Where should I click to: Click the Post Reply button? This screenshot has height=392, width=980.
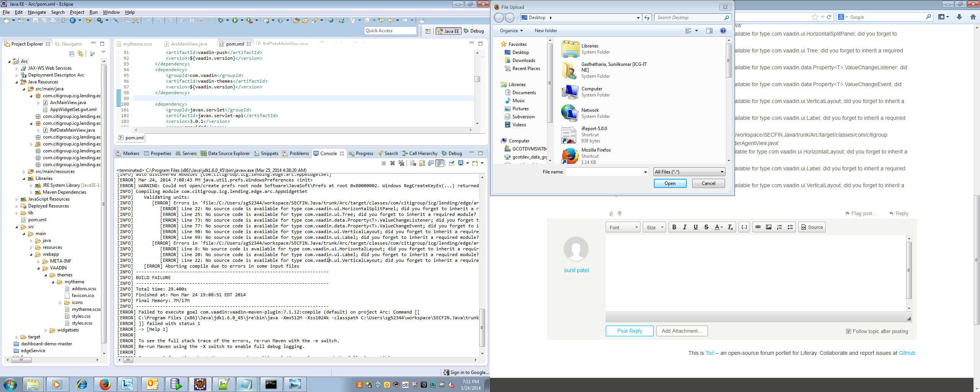click(x=629, y=331)
